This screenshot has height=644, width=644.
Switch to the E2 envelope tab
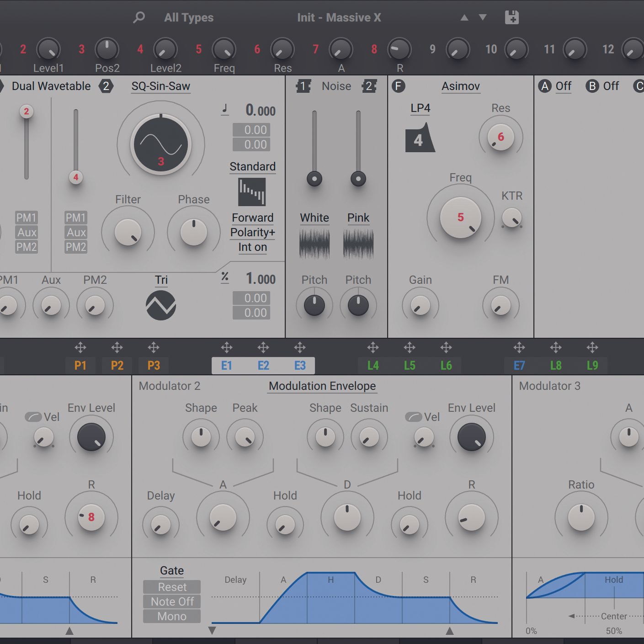click(263, 365)
